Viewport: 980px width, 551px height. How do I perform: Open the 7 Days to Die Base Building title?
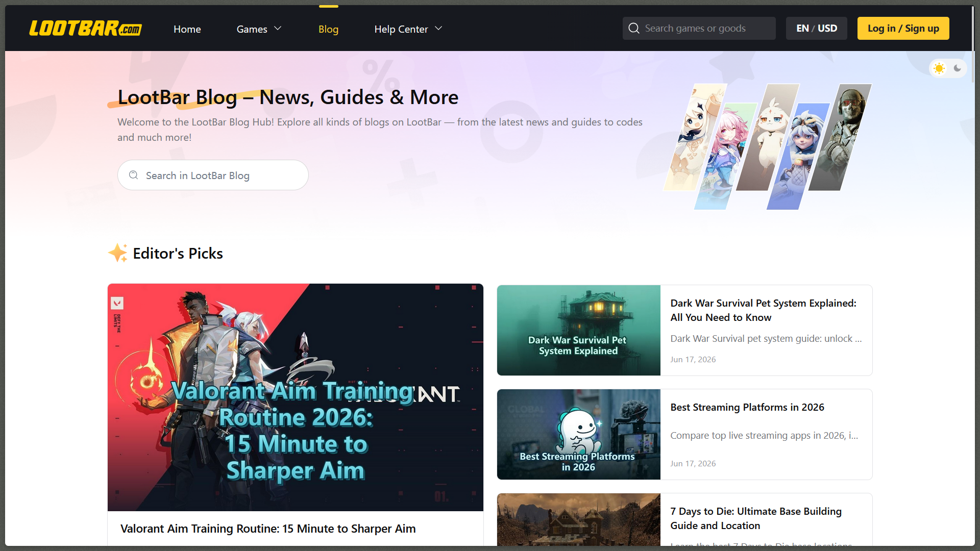pos(756,518)
